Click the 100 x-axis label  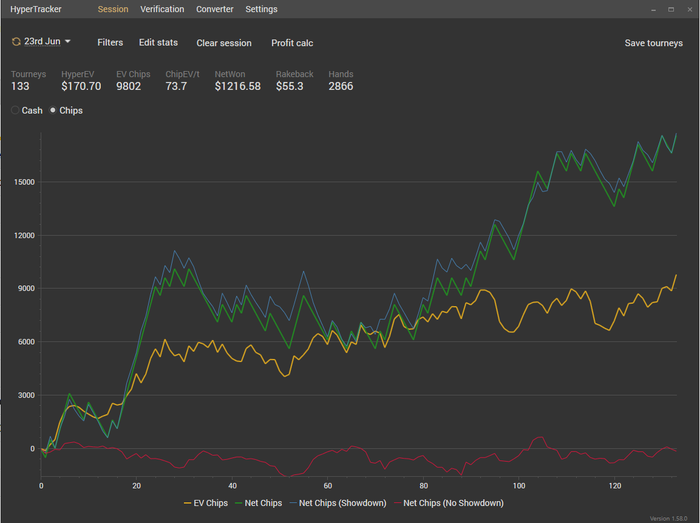(519, 486)
